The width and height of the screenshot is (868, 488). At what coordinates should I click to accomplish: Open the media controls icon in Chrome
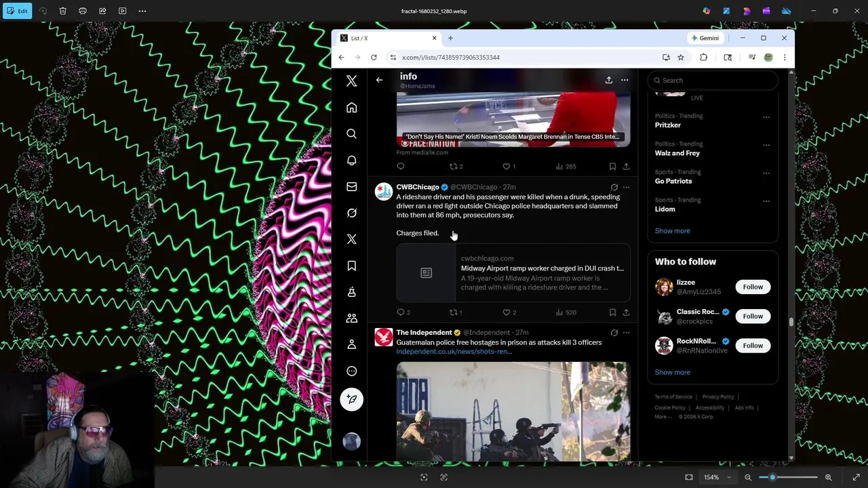[752, 58]
